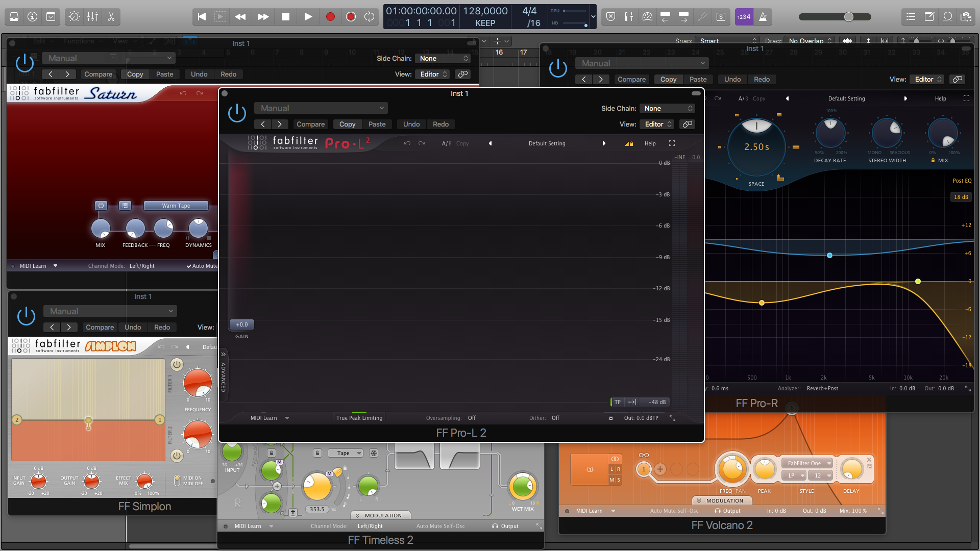
Task: Click True Peak Limiting in the bottom bar
Action: 359,418
